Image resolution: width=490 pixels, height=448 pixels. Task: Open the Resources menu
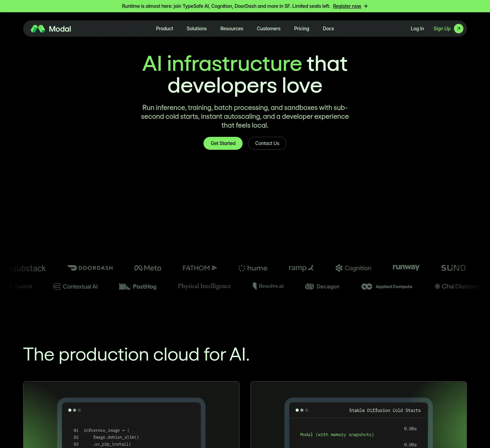tap(232, 29)
